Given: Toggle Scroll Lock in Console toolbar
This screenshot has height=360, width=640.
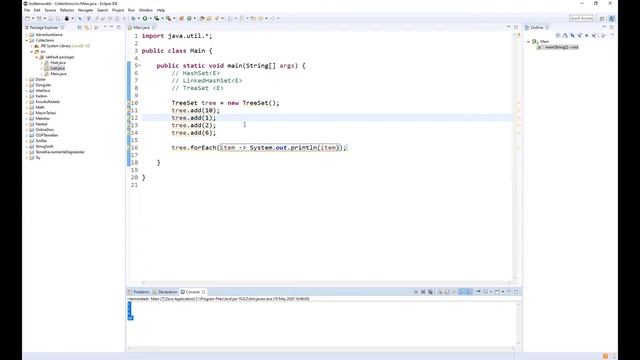Looking at the screenshot, I should [447, 292].
